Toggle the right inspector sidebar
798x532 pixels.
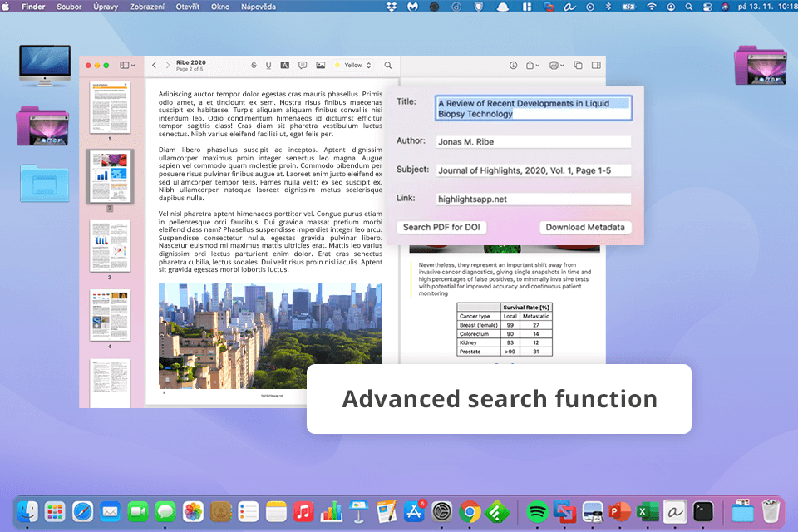pos(596,65)
